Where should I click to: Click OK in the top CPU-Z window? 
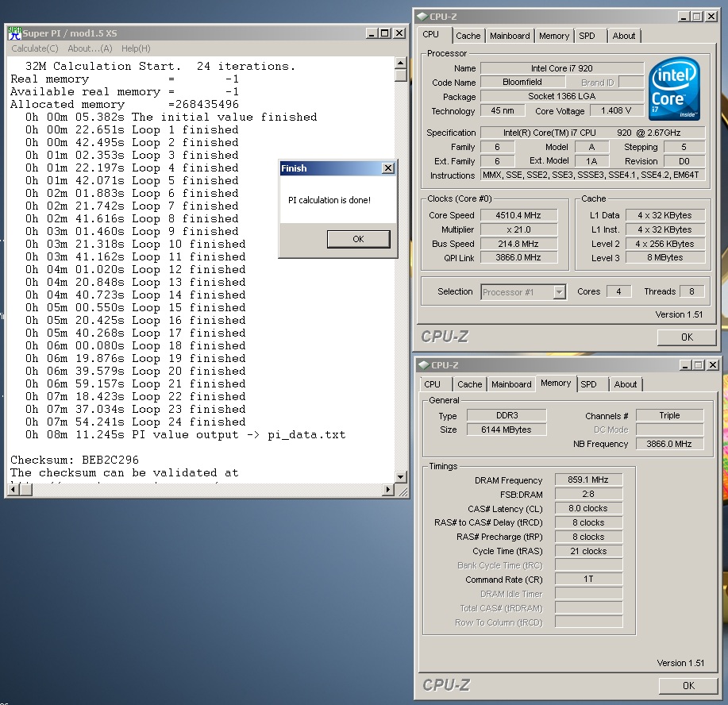687,337
